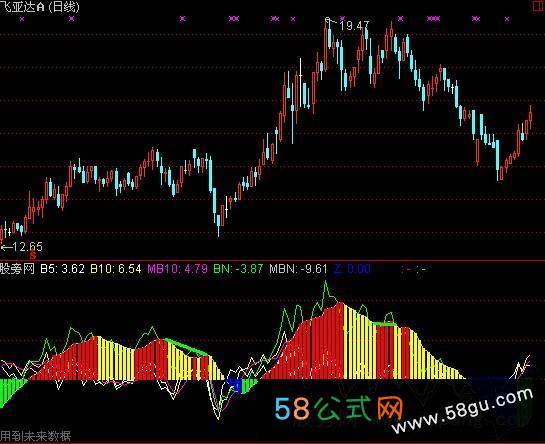Click the MB10: 4.79 indicator value

tap(178, 269)
